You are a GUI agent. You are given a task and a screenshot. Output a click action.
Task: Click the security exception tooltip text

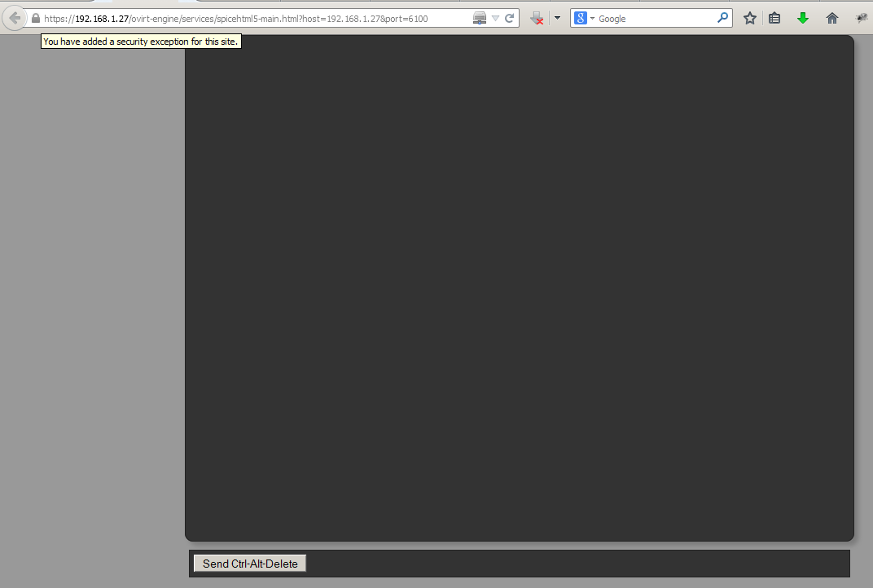(141, 42)
